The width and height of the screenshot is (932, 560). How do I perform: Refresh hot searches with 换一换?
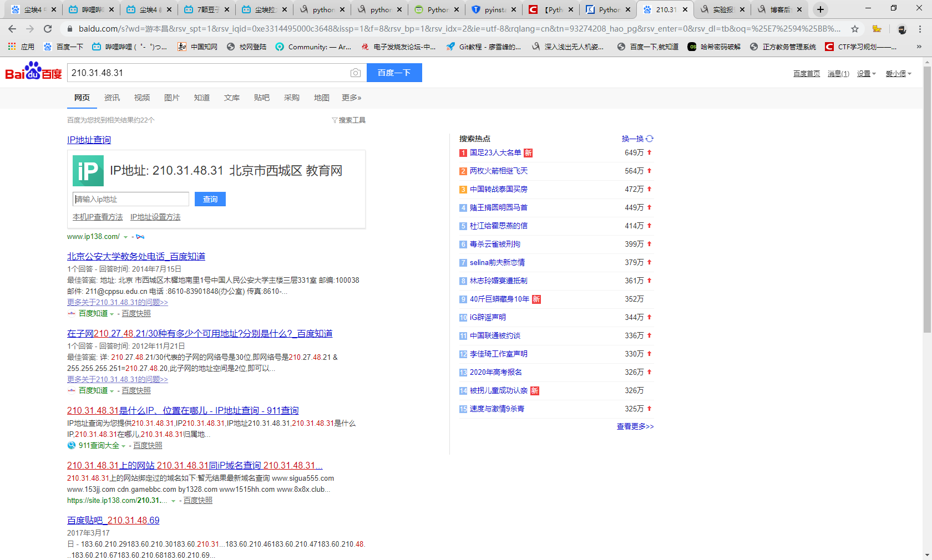(x=637, y=139)
